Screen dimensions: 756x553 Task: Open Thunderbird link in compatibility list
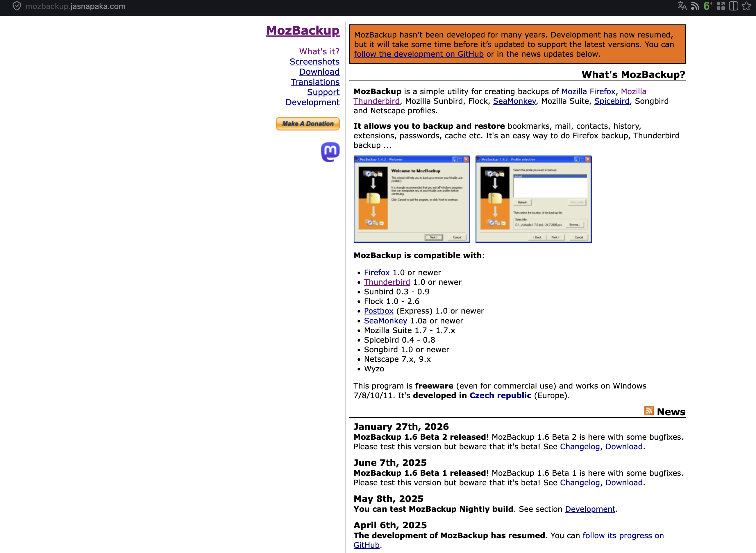pos(387,282)
